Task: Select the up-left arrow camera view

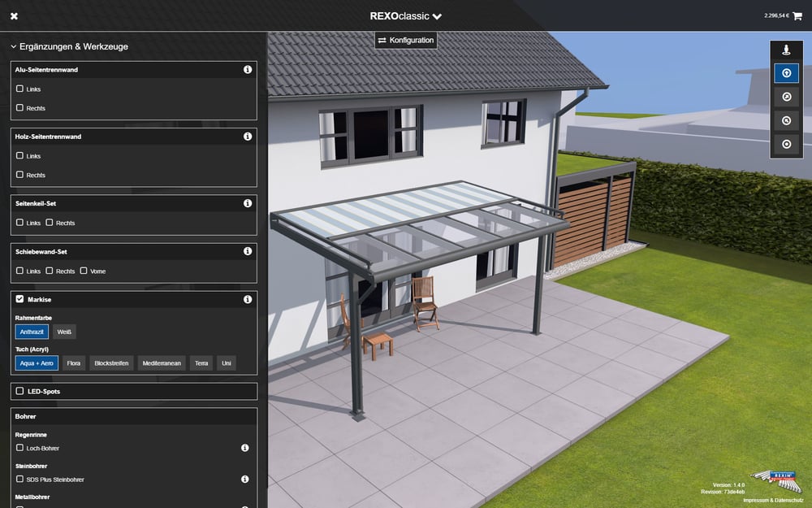Action: [786, 121]
